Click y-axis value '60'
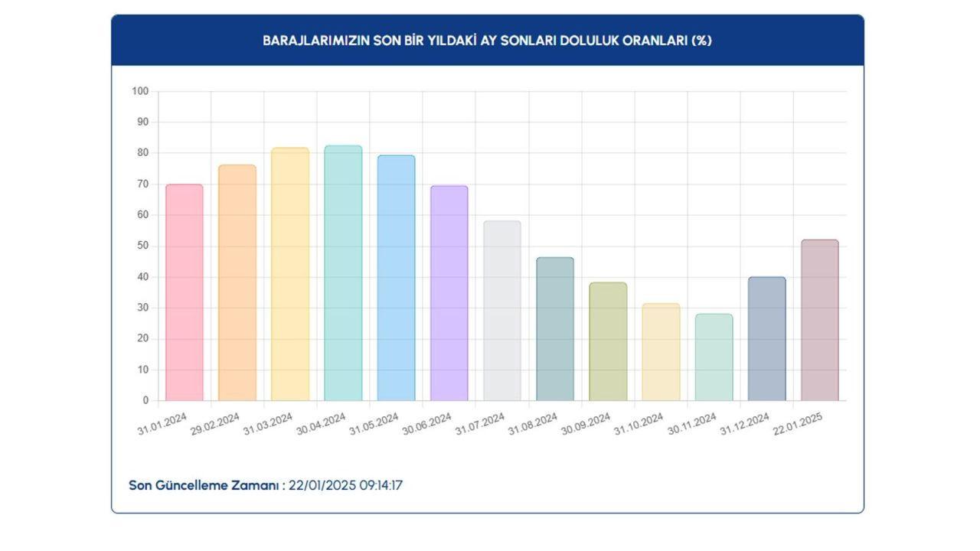Viewport: 980px width, 551px height. coord(143,215)
